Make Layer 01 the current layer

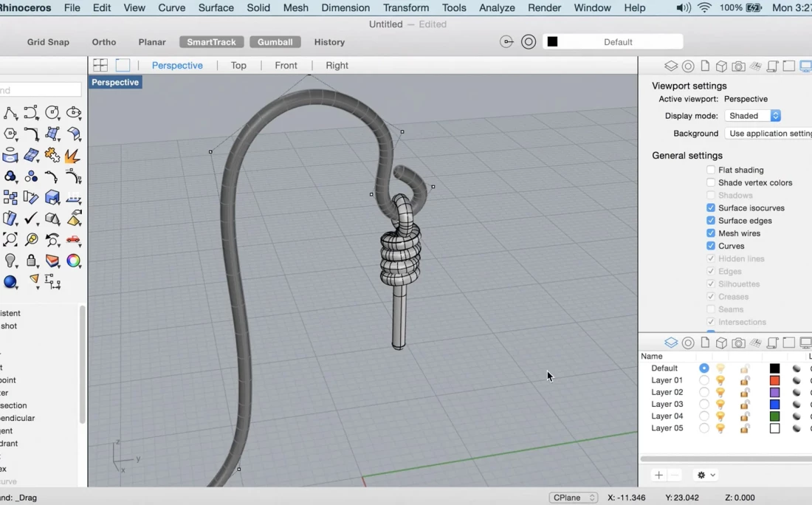703,380
